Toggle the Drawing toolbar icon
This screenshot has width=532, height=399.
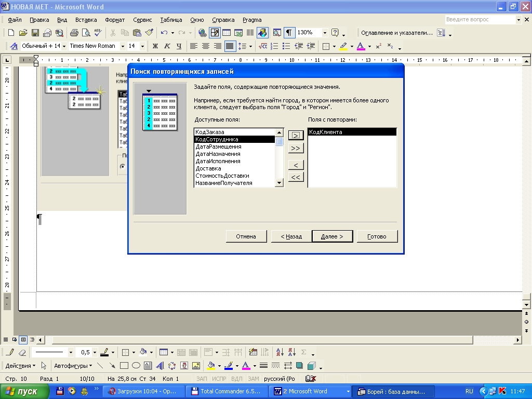[262, 33]
